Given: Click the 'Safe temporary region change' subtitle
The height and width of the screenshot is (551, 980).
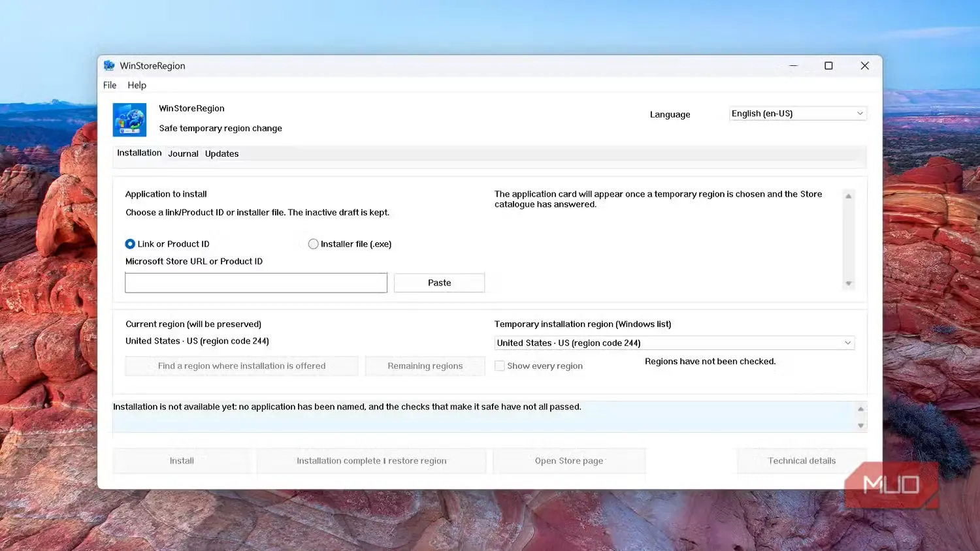Looking at the screenshot, I should coord(221,129).
